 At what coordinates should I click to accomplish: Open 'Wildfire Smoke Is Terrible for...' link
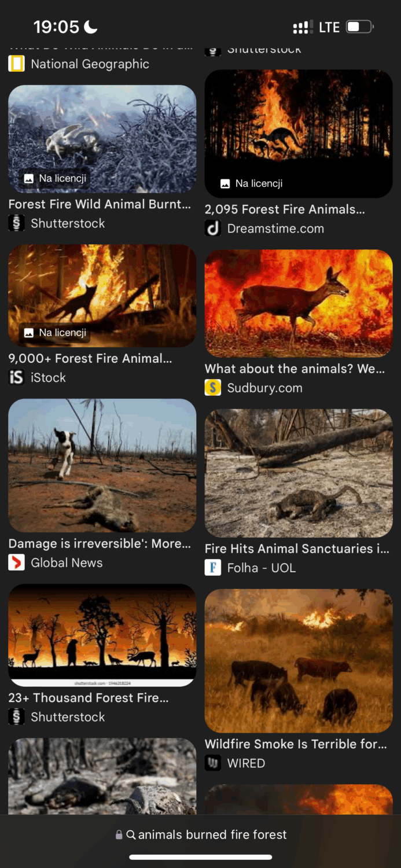click(x=296, y=744)
